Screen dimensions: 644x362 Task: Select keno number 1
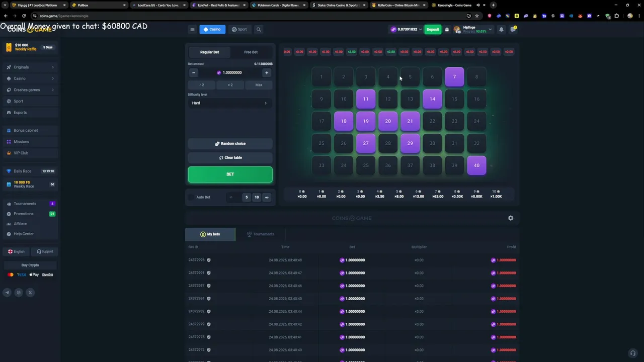pos(321,77)
